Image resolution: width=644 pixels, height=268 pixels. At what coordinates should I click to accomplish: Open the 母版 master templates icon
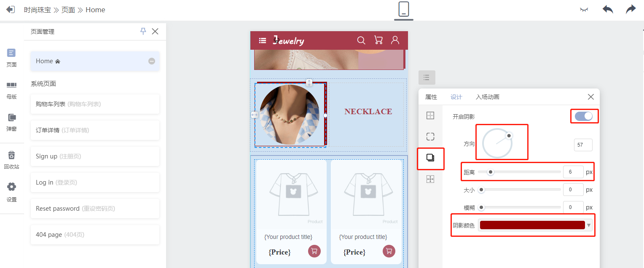11,90
